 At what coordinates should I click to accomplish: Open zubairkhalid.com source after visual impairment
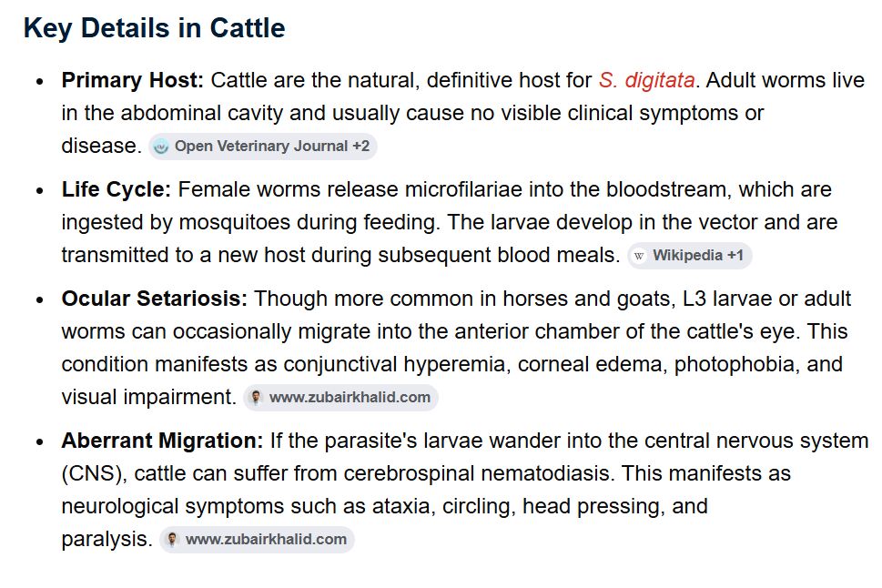(340, 398)
